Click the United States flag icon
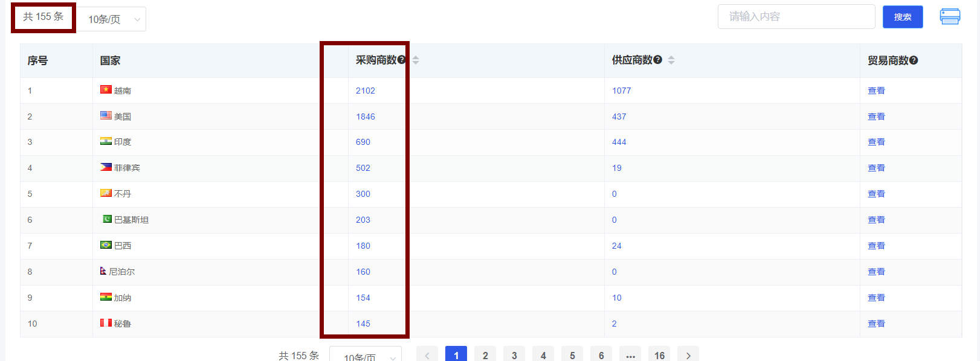Viewport: 980px width, 361px height. coord(106,115)
